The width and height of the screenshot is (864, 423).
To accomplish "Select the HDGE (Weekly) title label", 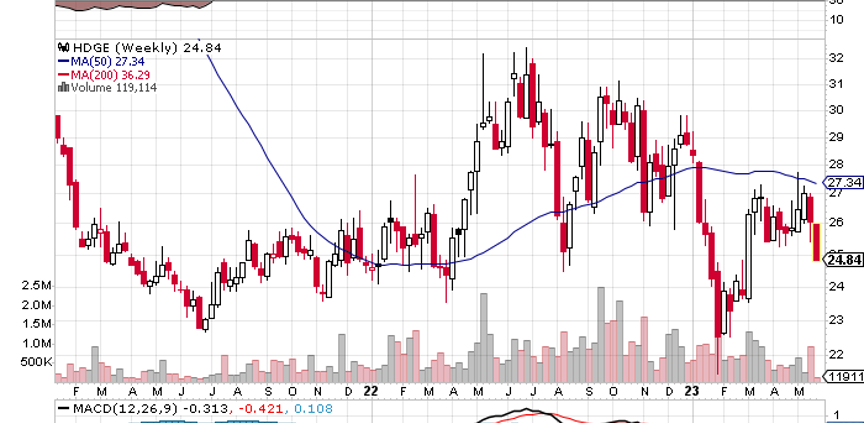I will click(x=109, y=47).
